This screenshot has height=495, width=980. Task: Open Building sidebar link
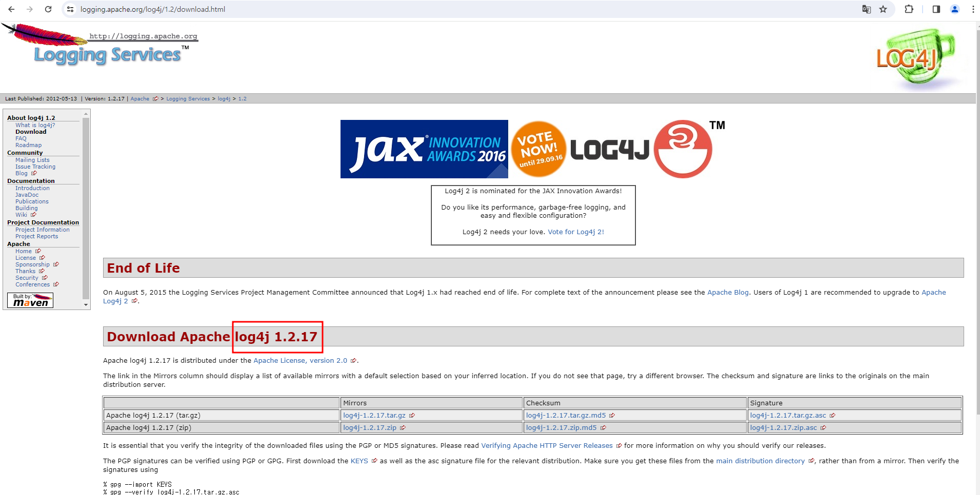coord(26,208)
